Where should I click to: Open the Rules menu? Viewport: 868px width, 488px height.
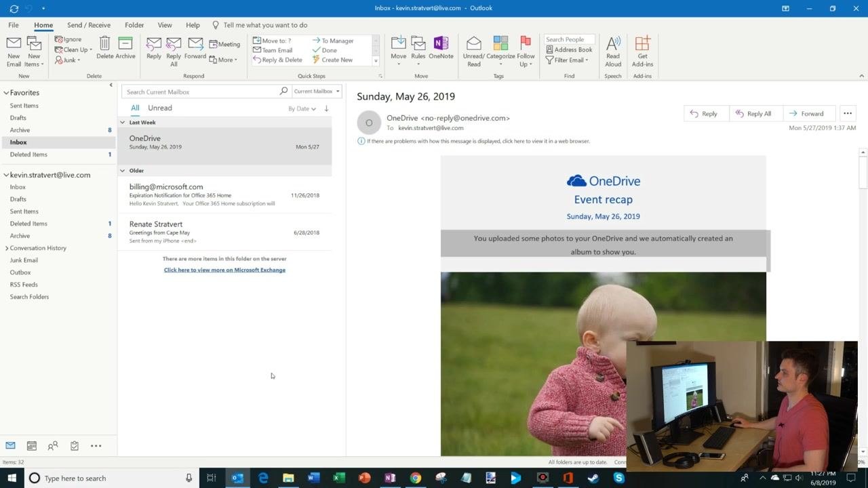pyautogui.click(x=418, y=52)
